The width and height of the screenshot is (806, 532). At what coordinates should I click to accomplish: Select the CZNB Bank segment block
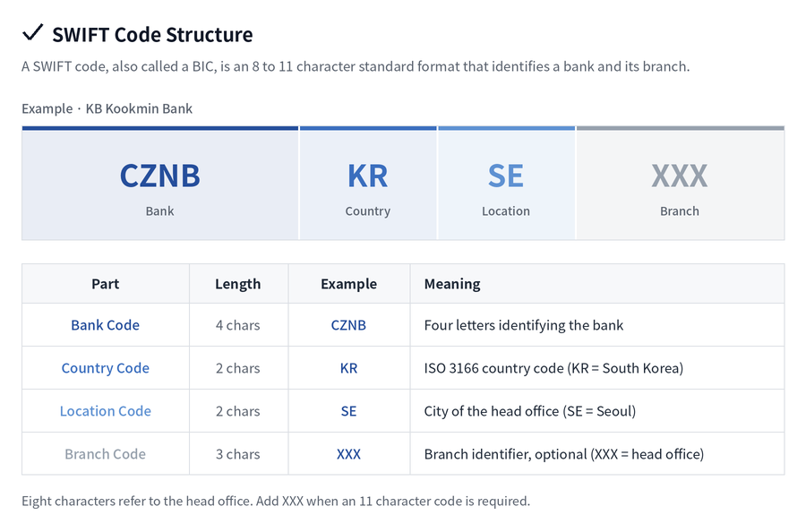click(160, 183)
